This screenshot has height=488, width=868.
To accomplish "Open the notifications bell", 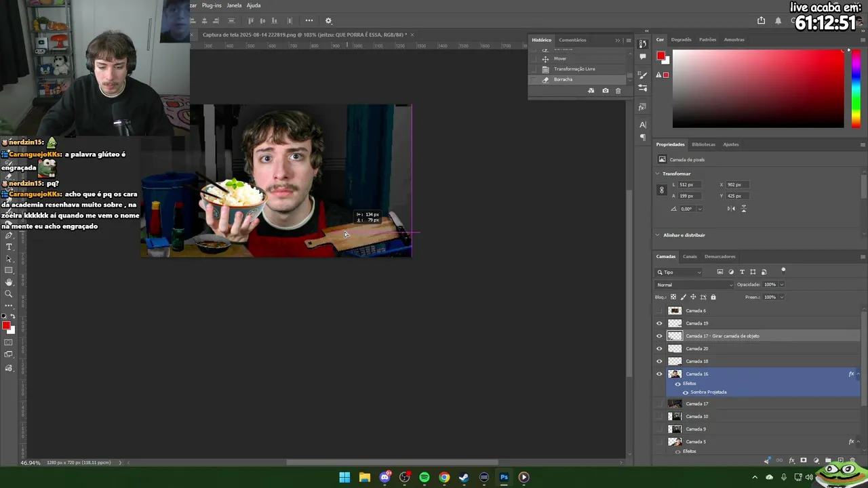I will point(778,21).
